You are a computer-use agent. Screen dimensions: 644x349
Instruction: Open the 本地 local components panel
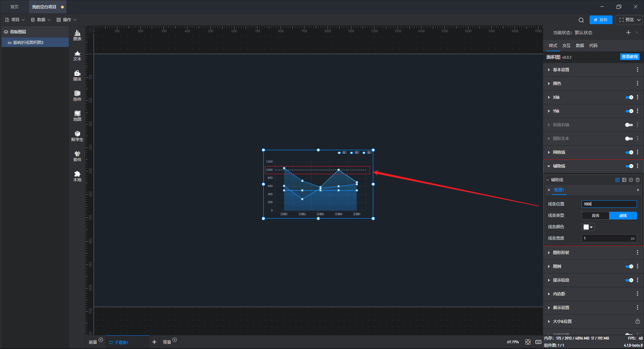pos(77,177)
